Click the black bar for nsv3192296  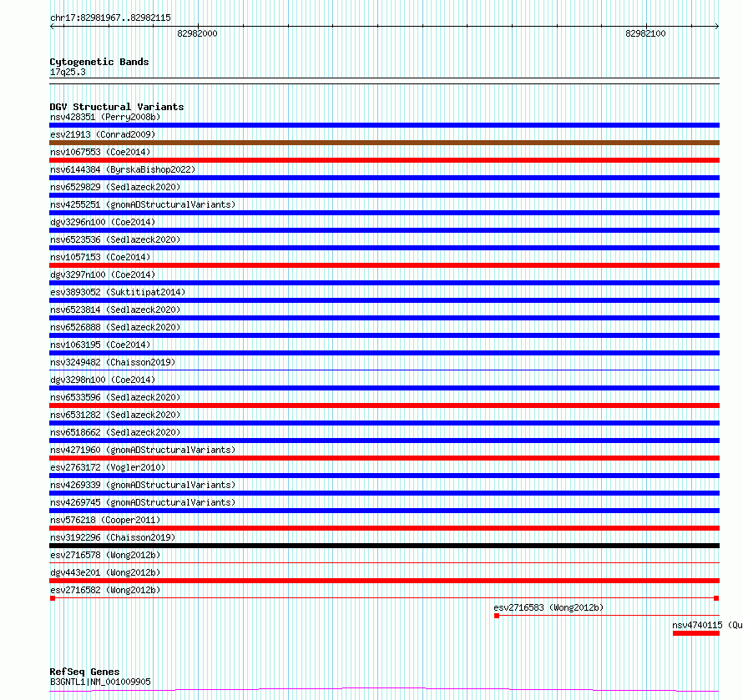point(384,546)
